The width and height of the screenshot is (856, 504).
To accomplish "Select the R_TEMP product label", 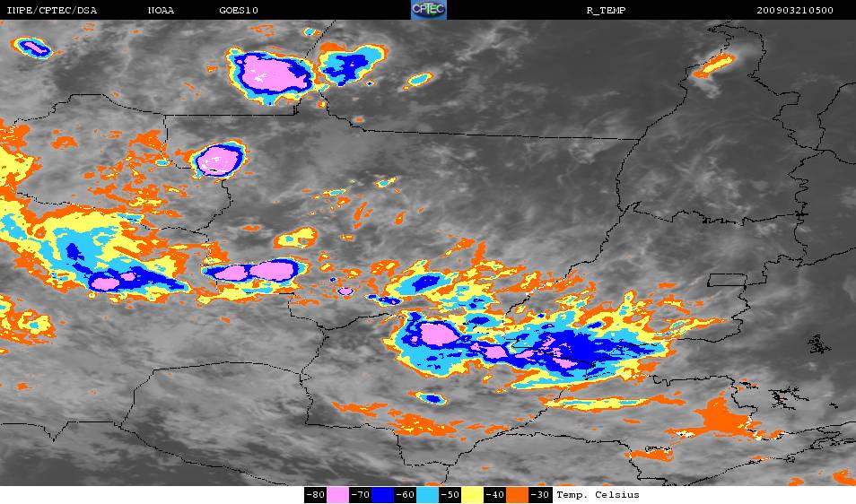I will [x=606, y=11].
